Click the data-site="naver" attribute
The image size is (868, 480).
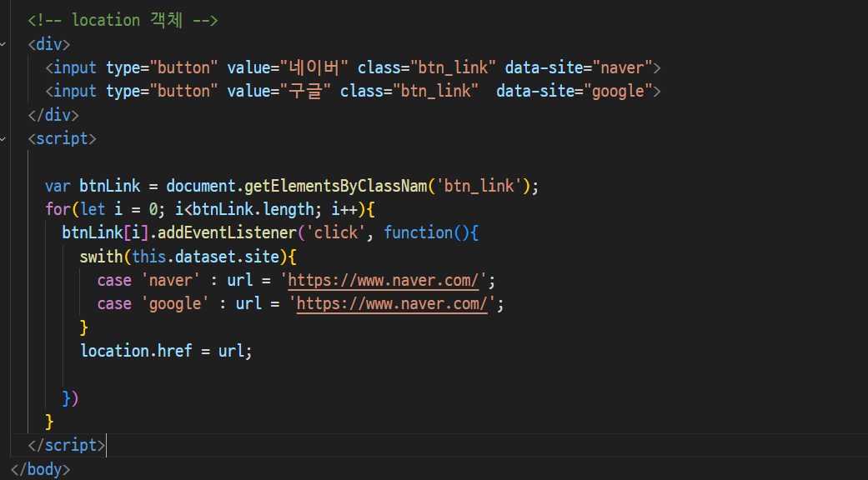click(579, 67)
